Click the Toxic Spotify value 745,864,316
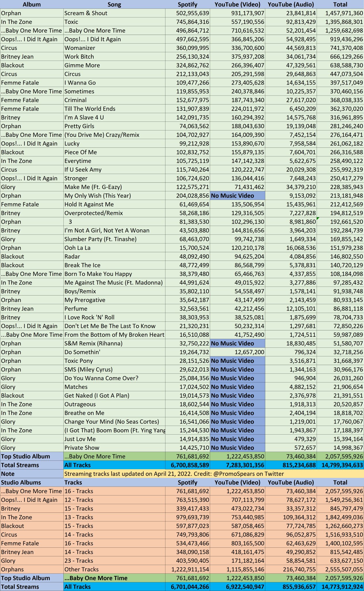364x591 pixels. [x=188, y=22]
